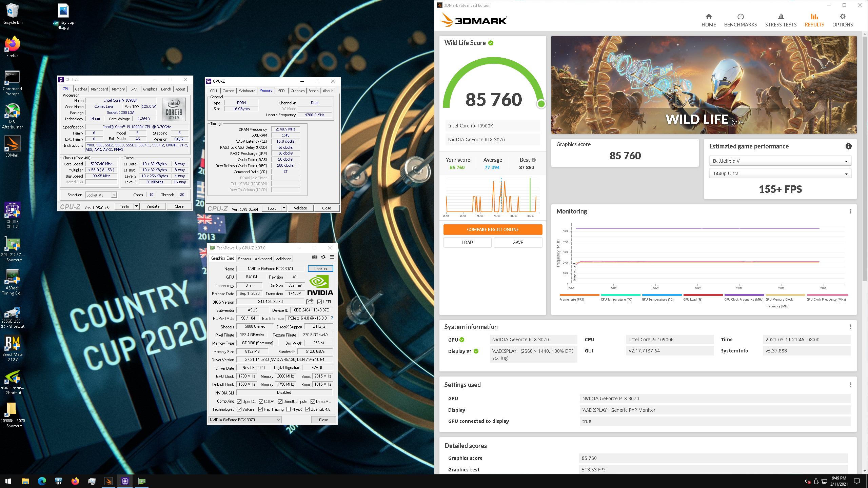Toggle the CUDA checkbox
Screen dimensions: 868x488
(x=261, y=402)
